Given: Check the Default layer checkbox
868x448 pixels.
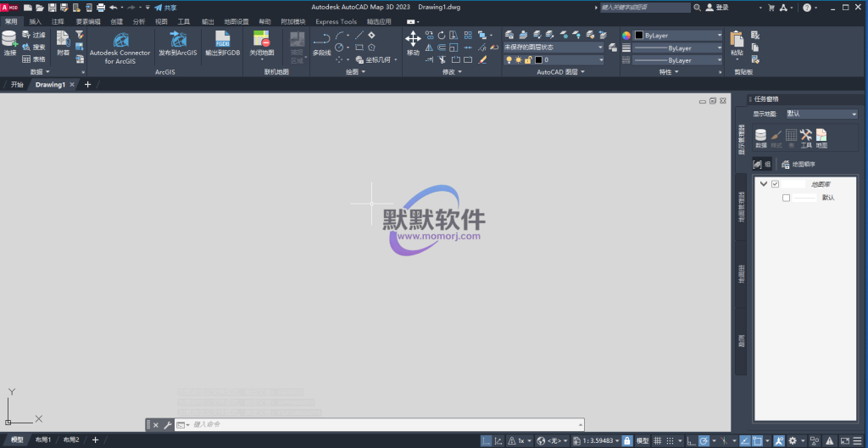Looking at the screenshot, I should coord(787,198).
